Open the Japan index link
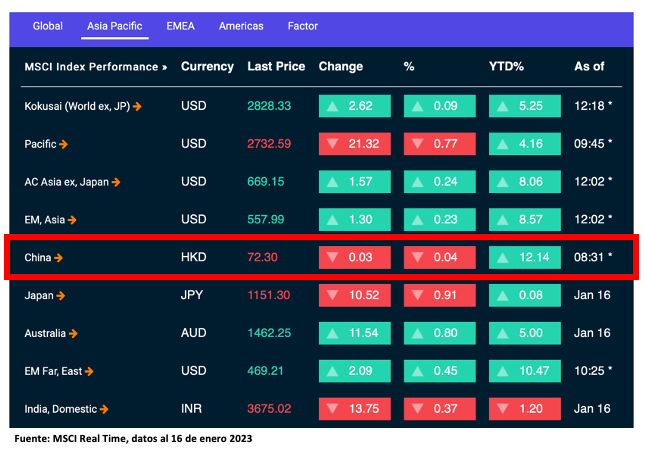Viewport: 647px width, 452px height. coord(38,295)
